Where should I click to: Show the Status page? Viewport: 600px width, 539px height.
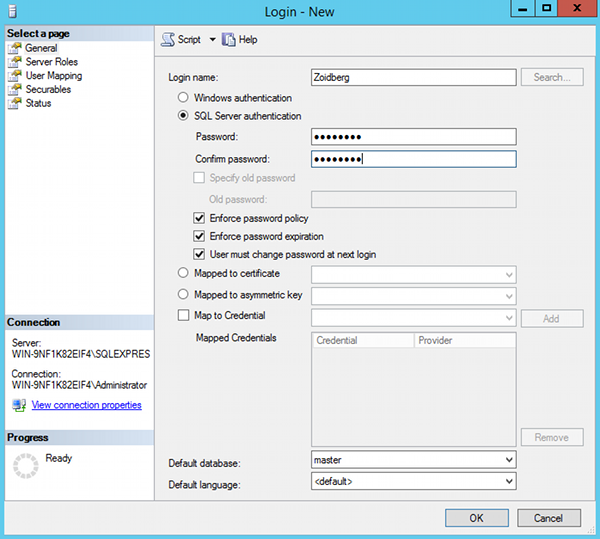point(38,103)
